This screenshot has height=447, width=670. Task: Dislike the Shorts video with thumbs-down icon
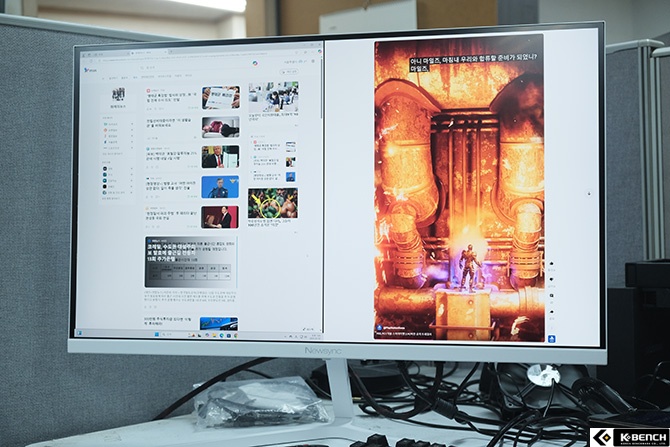pos(552,280)
